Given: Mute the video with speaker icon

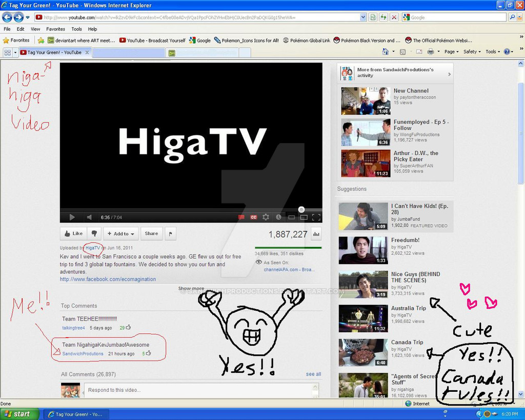Looking at the screenshot, I should (x=89, y=217).
